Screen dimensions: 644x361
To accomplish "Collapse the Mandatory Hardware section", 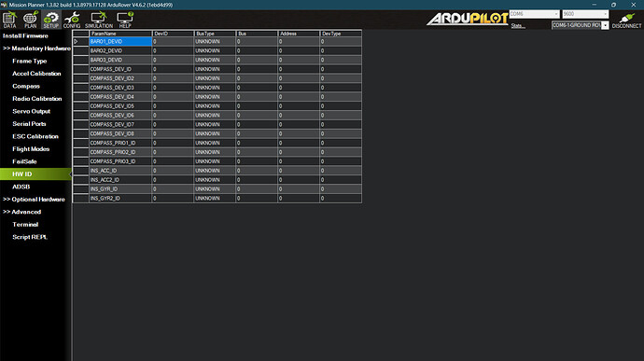I will tap(36, 49).
